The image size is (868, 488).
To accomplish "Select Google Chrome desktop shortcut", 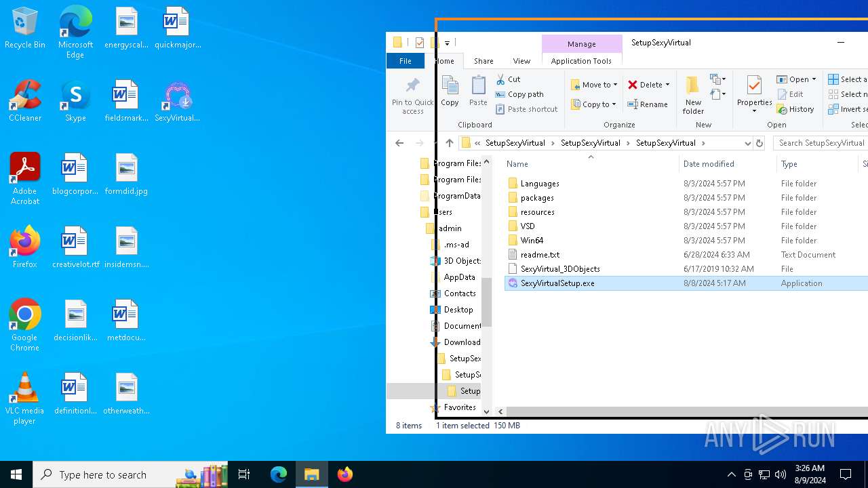I will (25, 325).
